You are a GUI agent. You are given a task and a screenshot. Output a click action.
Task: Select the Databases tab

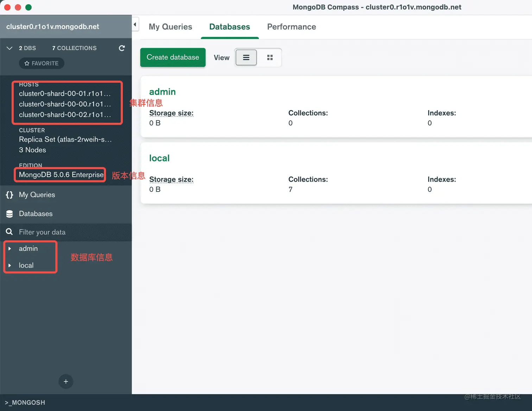pyautogui.click(x=230, y=27)
